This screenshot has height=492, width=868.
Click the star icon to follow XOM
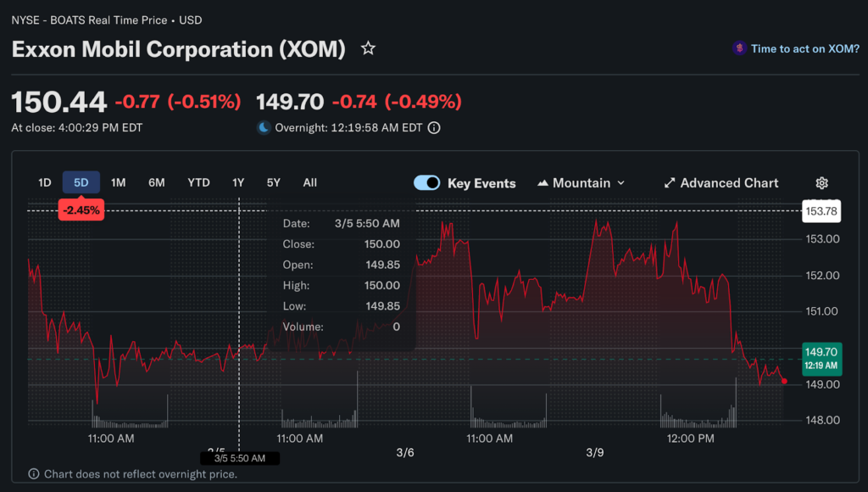pyautogui.click(x=368, y=49)
